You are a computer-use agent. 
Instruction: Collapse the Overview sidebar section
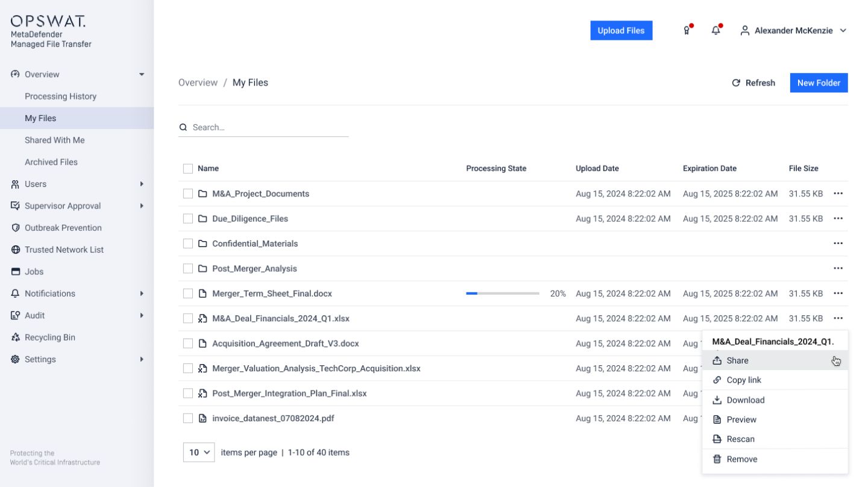click(x=142, y=74)
